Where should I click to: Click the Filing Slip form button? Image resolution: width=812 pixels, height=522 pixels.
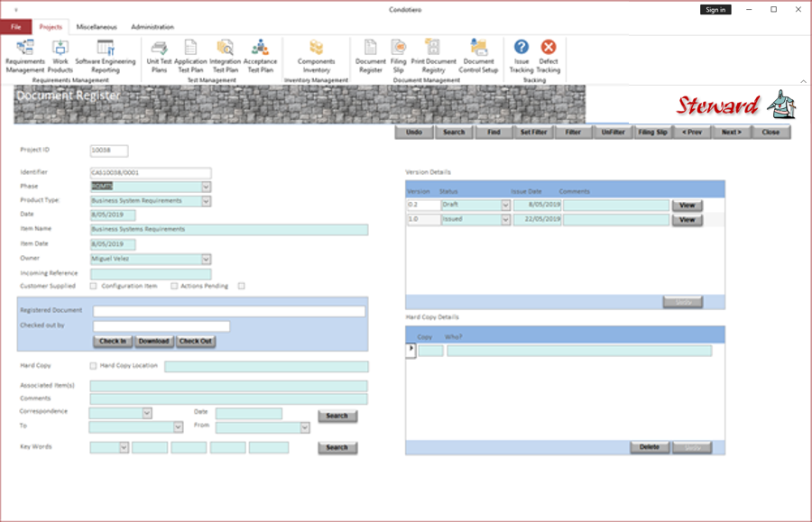coord(652,133)
